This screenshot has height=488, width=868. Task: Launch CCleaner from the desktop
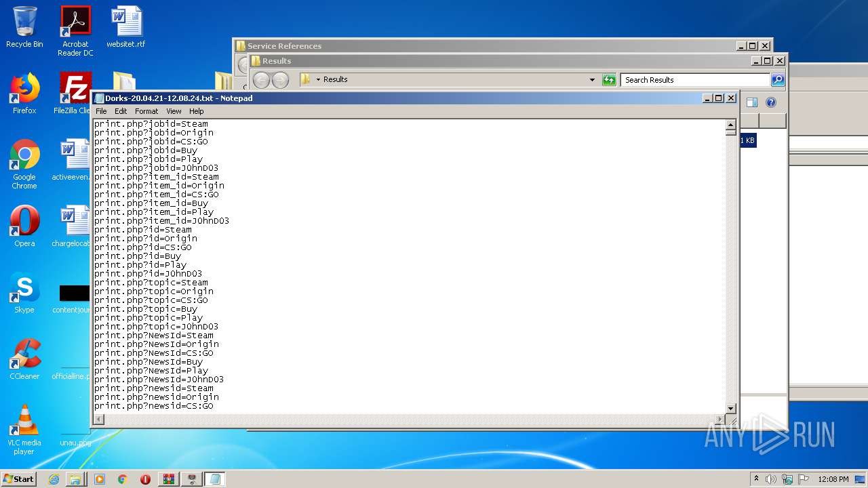click(x=24, y=359)
